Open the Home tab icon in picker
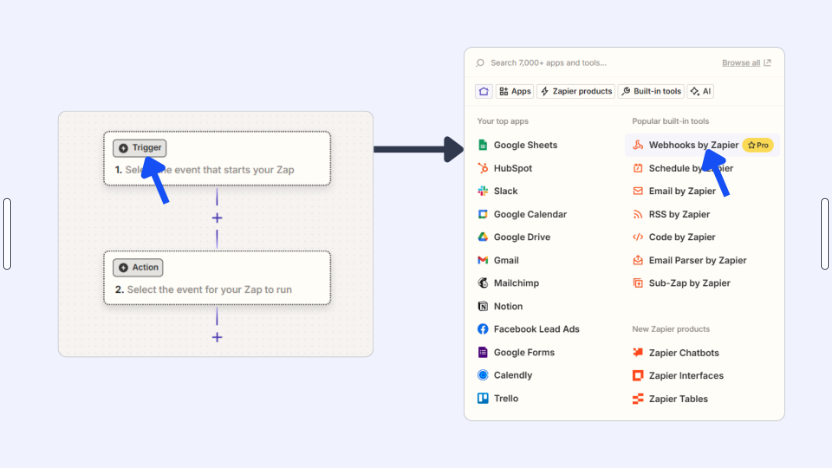The image size is (833, 470). pyautogui.click(x=484, y=91)
